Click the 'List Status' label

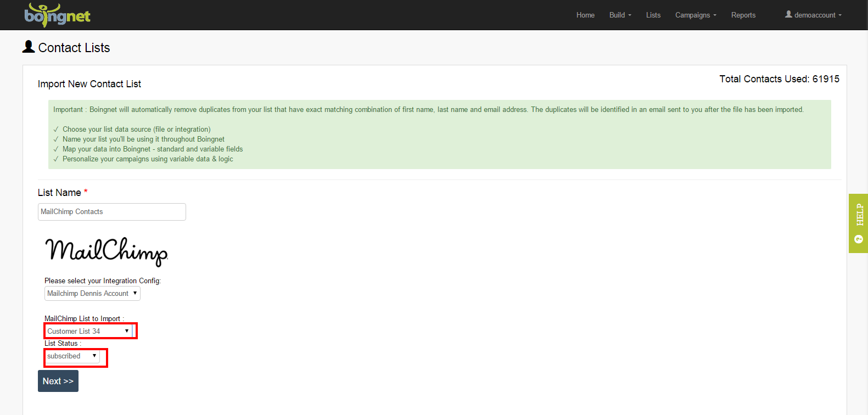pos(63,344)
